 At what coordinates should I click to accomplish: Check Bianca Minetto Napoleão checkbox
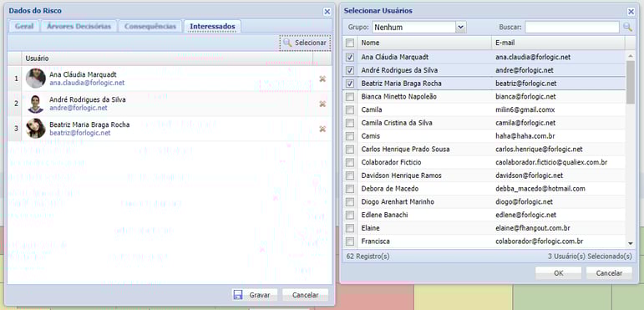click(350, 97)
